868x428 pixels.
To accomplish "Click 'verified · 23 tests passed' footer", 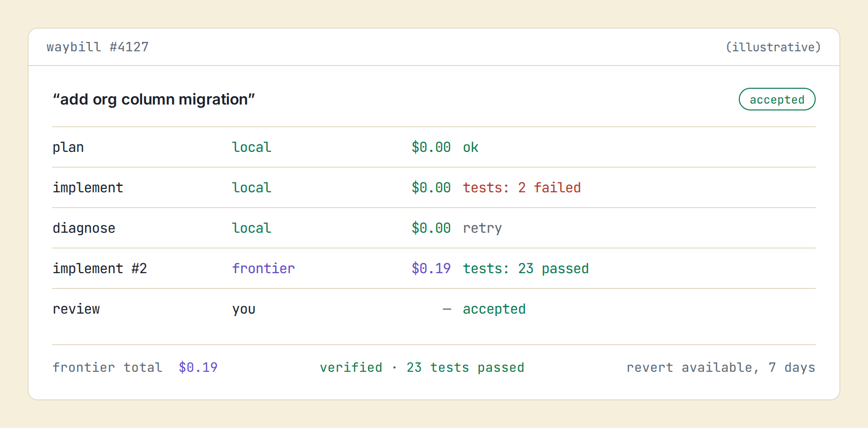I will 422,367.
